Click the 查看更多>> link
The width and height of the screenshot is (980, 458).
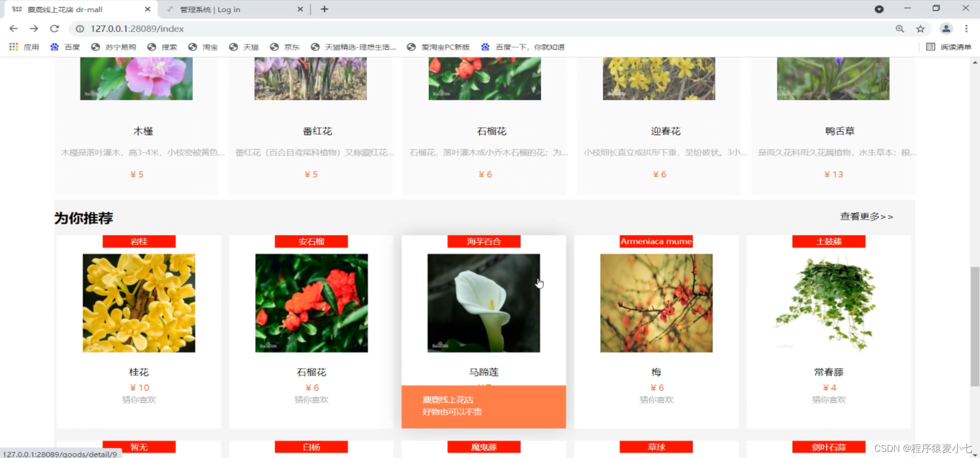pyautogui.click(x=866, y=216)
